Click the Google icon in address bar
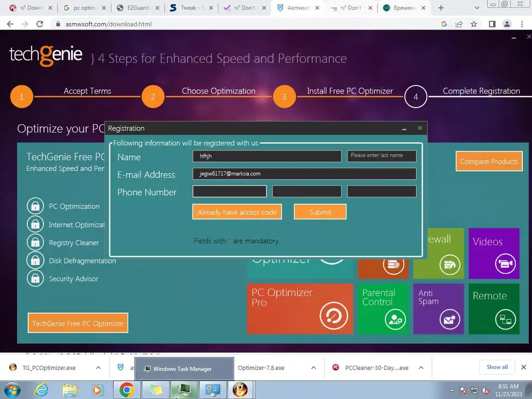The width and height of the screenshot is (532, 399). click(x=444, y=24)
